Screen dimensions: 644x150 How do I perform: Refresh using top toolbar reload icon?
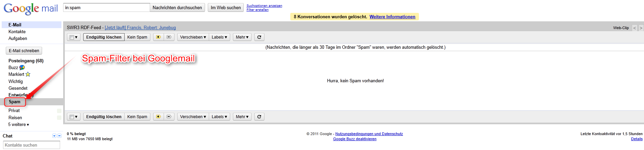click(259, 37)
